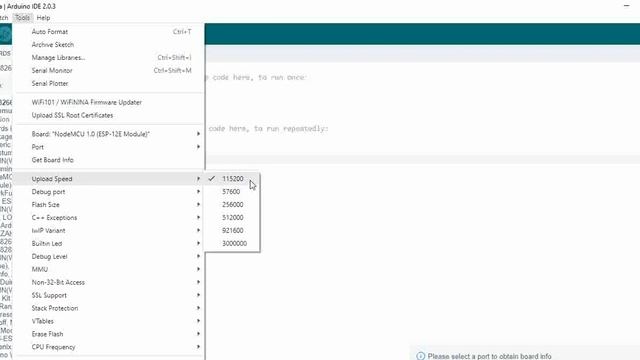Open Manage Libraries entry
Screen dimensions: 640x360
tap(108, 58)
